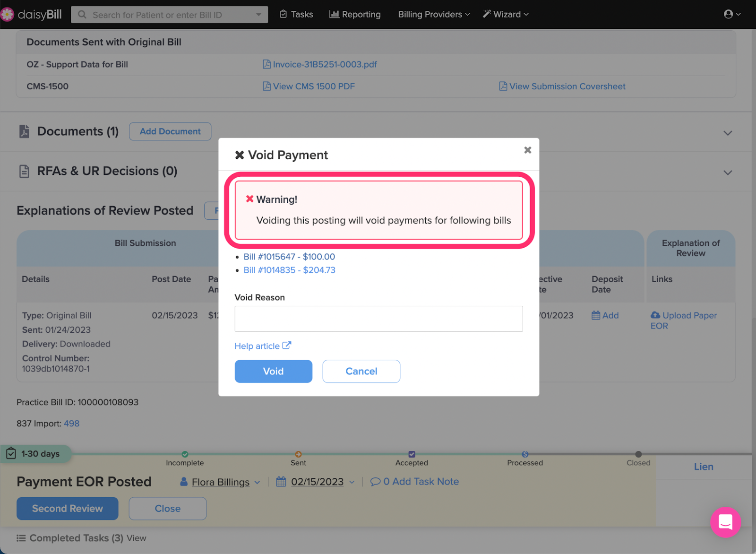Open the Help article external link
Screen dimensions: 756x554
(263, 346)
